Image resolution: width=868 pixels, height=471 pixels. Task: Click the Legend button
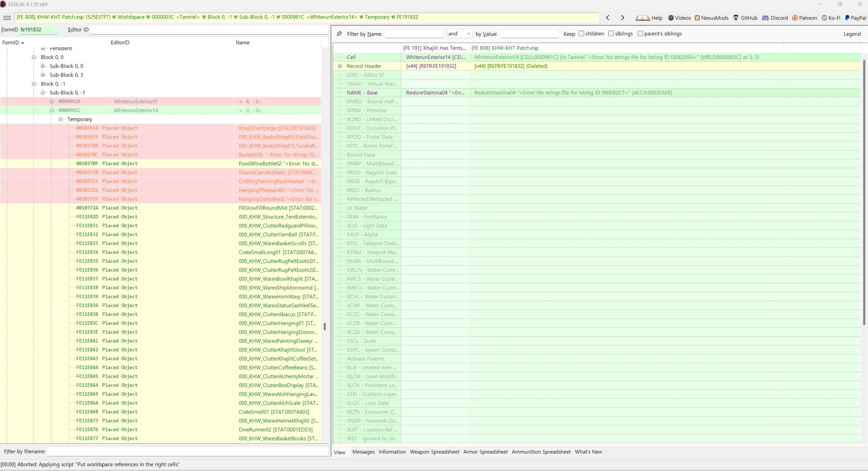coord(852,34)
